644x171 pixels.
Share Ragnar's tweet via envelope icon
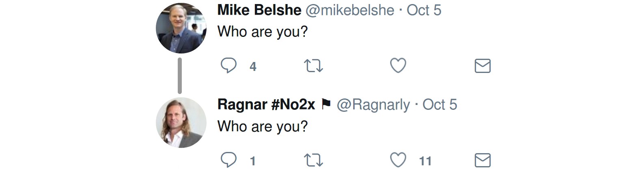pyautogui.click(x=482, y=160)
